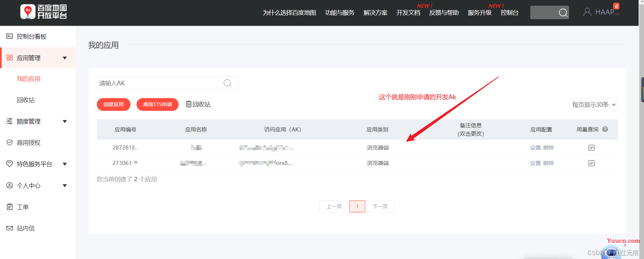Open 解决方案 in top navigation
This screenshot has height=259, width=644.
[x=375, y=13]
